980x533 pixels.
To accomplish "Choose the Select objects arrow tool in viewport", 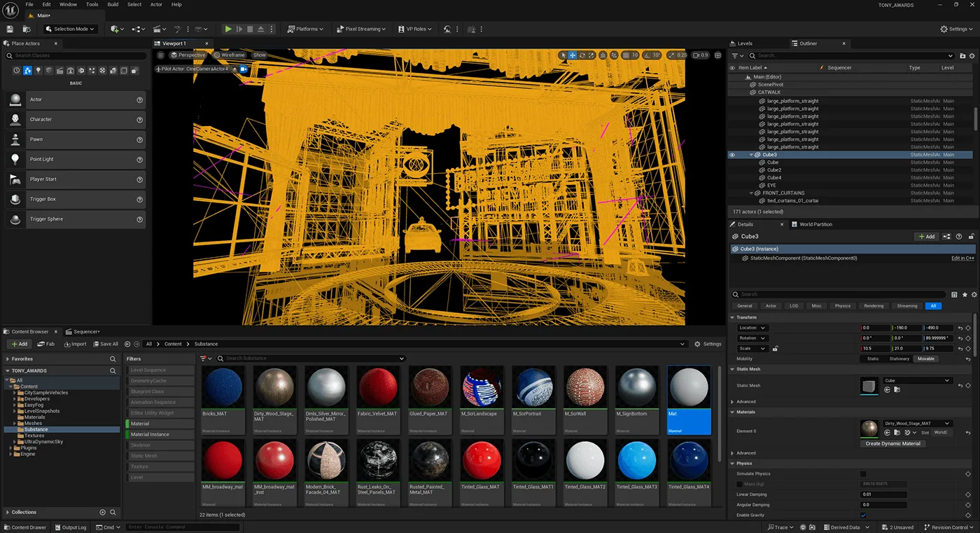I will (563, 55).
